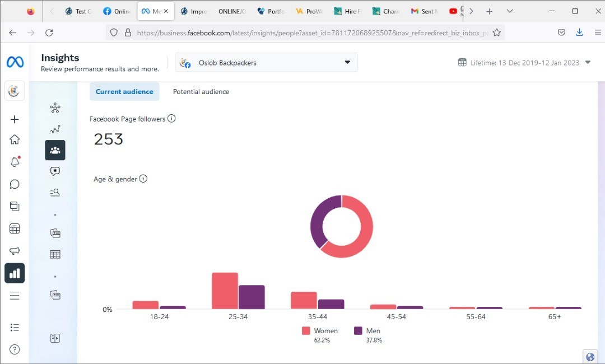Open lower content cards icon in Insights menu
The width and height of the screenshot is (605, 364).
tap(55, 295)
